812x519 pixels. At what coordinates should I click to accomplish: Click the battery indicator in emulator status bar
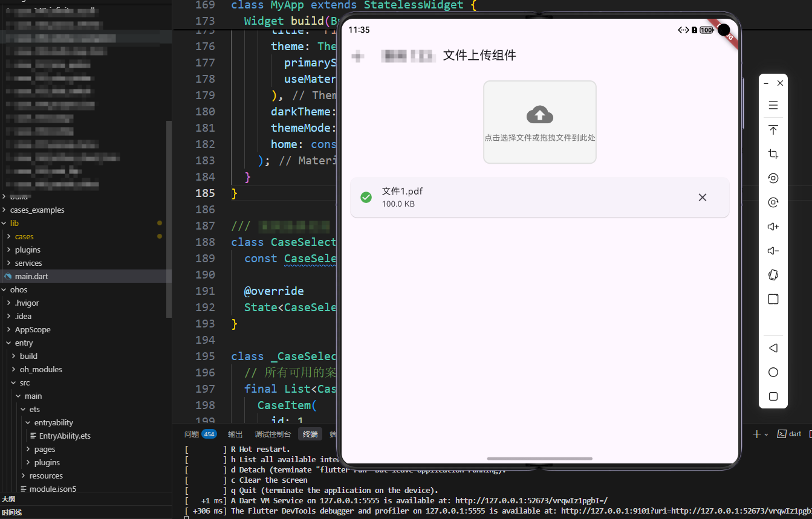pos(707,30)
